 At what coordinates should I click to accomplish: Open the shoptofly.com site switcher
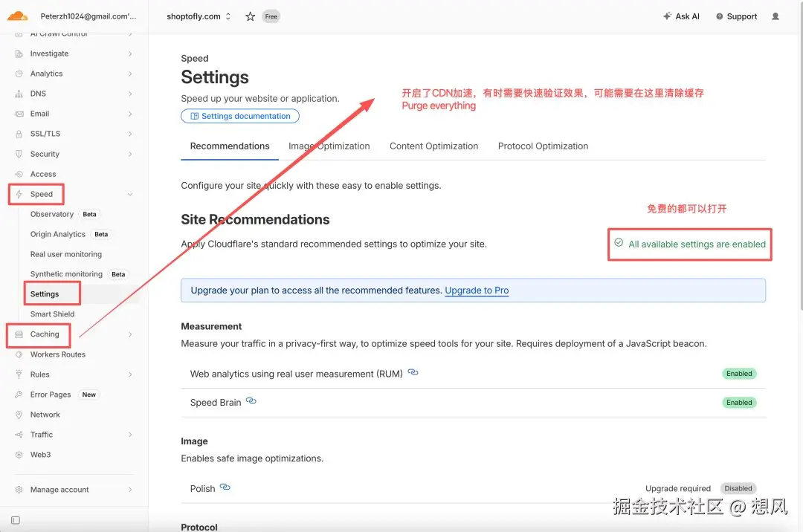coord(199,16)
